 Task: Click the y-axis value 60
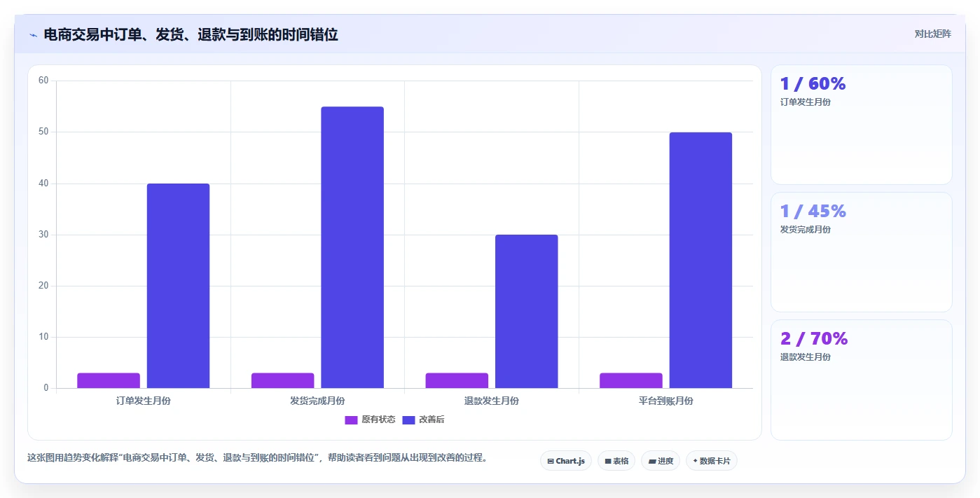pos(43,81)
